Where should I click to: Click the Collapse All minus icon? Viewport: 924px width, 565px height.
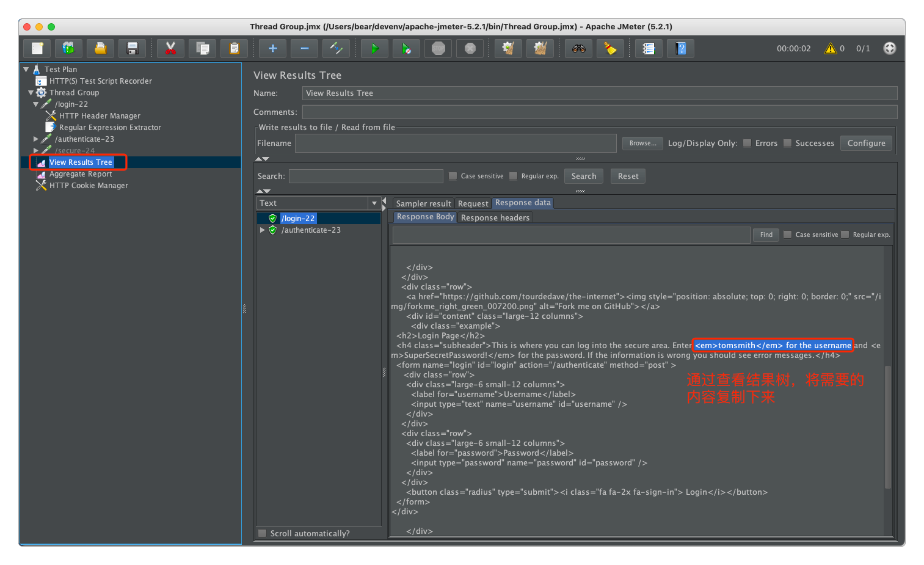click(x=304, y=48)
